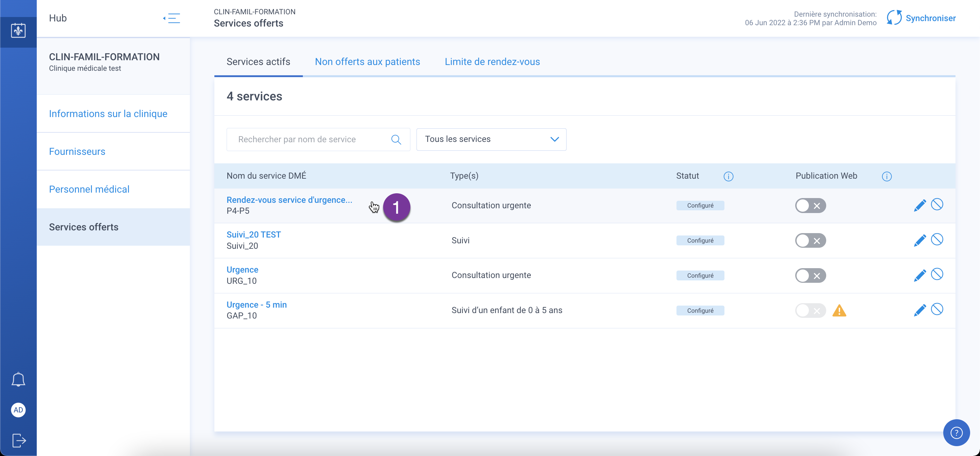The width and height of the screenshot is (980, 456).
Task: Click the search magnifier icon
Action: pos(396,140)
